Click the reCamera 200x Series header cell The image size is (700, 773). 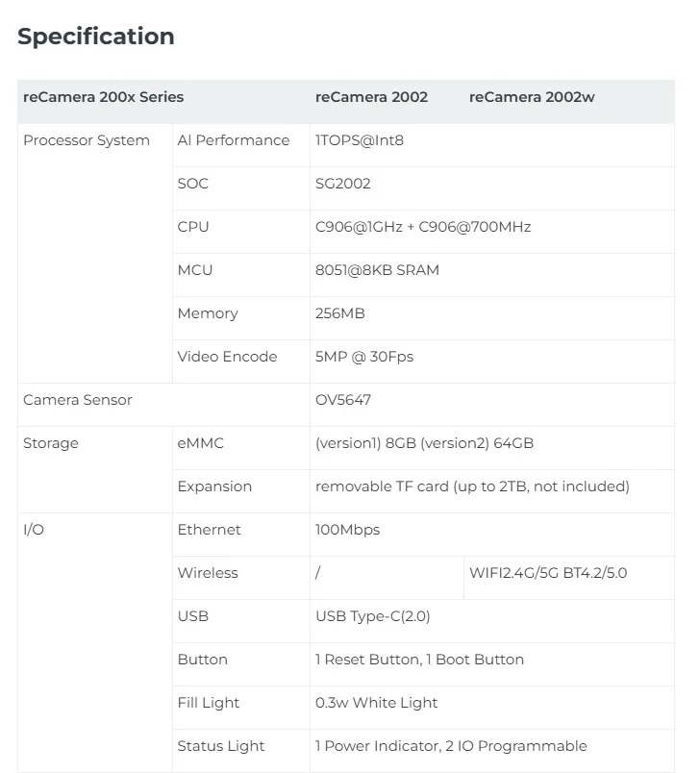click(x=103, y=97)
